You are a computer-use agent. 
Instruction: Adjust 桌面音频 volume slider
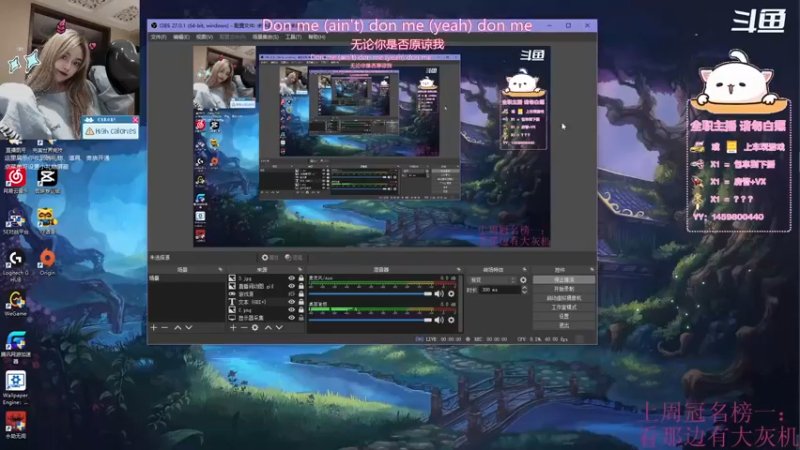[370, 320]
